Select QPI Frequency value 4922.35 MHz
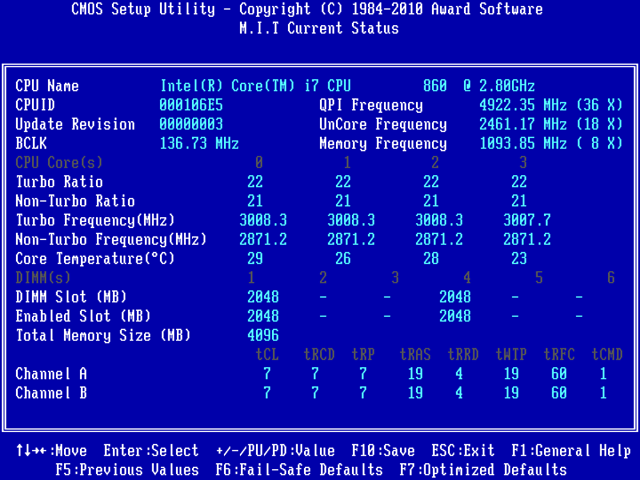 click(551, 105)
